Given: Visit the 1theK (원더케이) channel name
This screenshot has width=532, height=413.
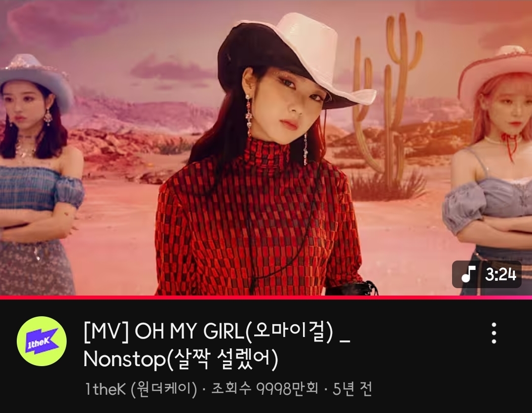Looking at the screenshot, I should pos(141,389).
